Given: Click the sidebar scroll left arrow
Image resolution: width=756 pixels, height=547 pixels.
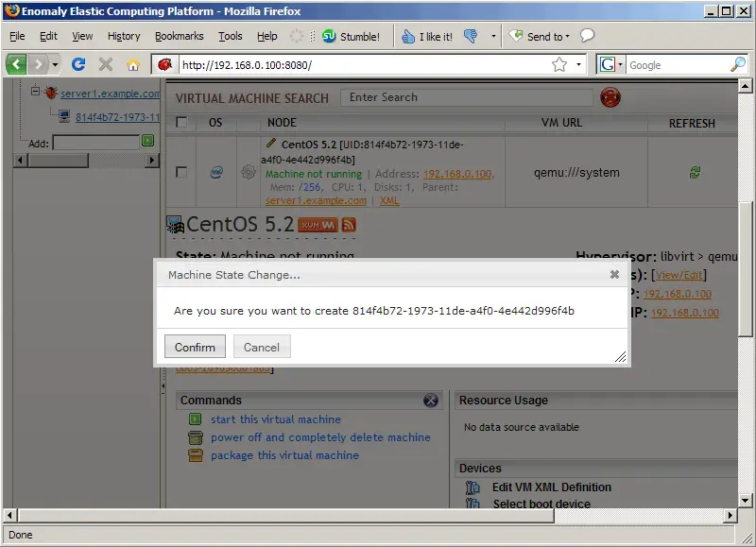Looking at the screenshot, I should pos(20,160).
